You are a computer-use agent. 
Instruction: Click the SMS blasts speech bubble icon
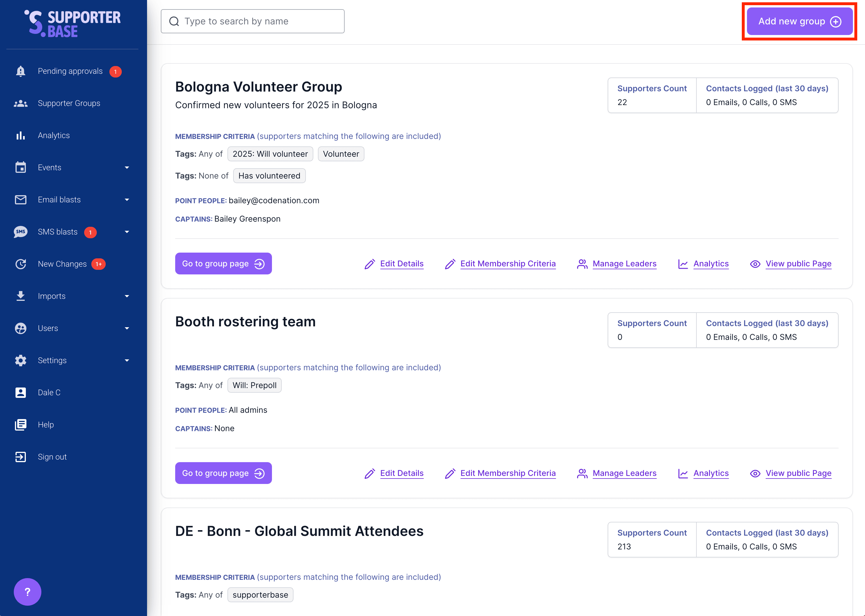[x=20, y=232]
